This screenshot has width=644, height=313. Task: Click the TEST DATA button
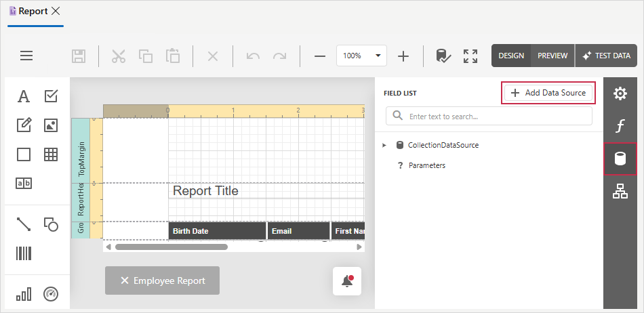point(606,56)
